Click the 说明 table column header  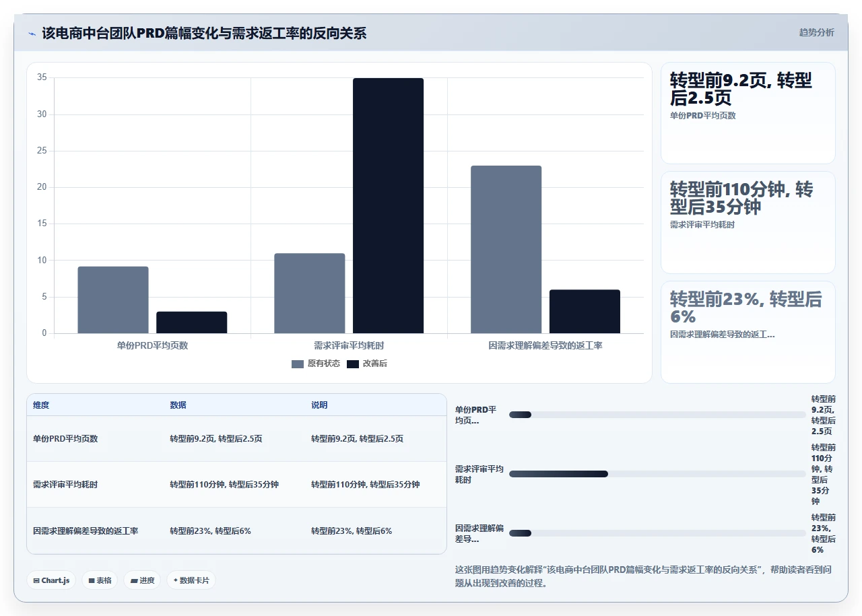(x=319, y=405)
